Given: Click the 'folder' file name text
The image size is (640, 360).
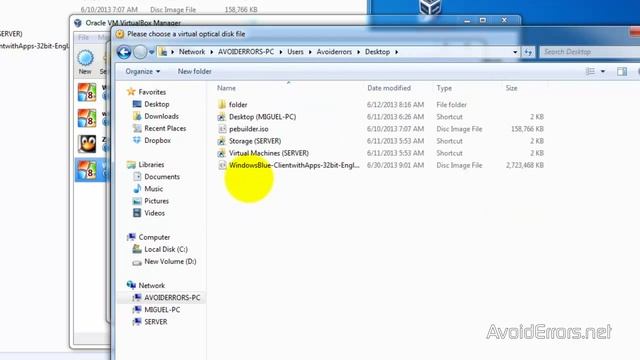Looking at the screenshot, I should pos(238,105).
